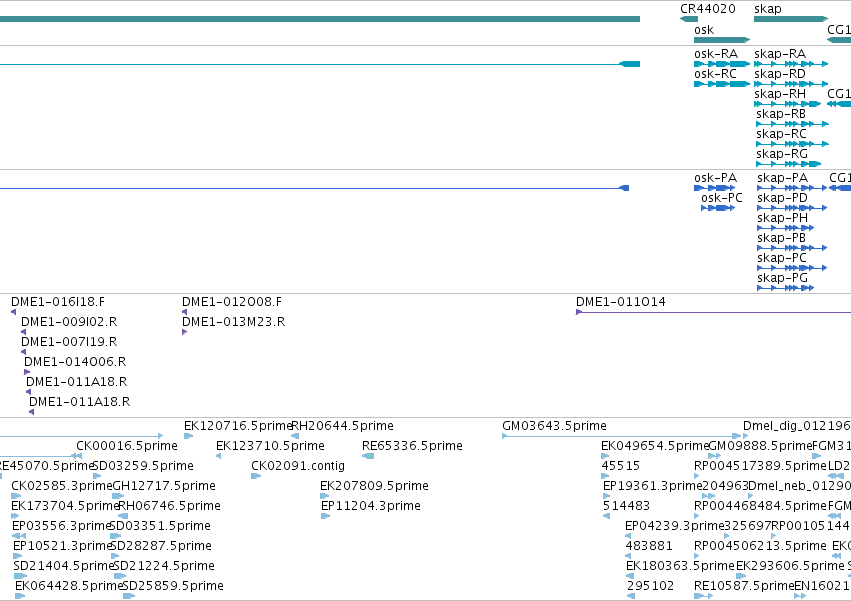Click RH20644.5prime EST label

342,426
